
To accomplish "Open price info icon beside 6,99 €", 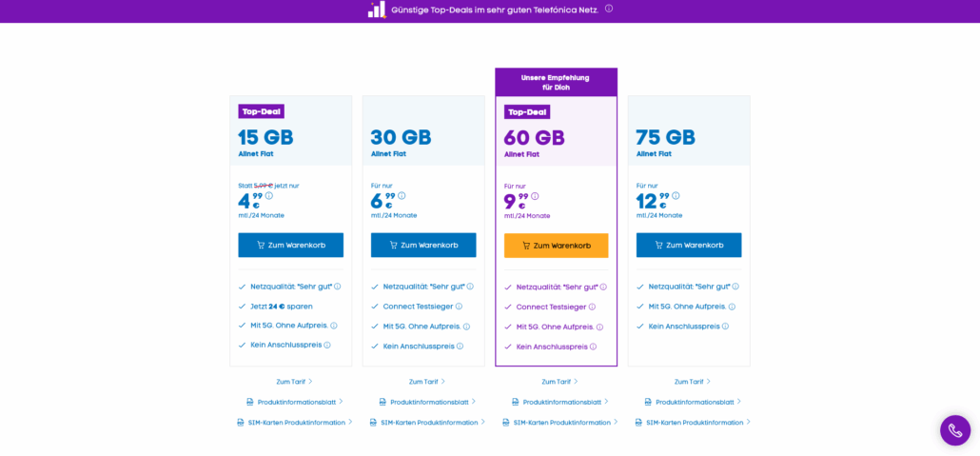I will (402, 196).
